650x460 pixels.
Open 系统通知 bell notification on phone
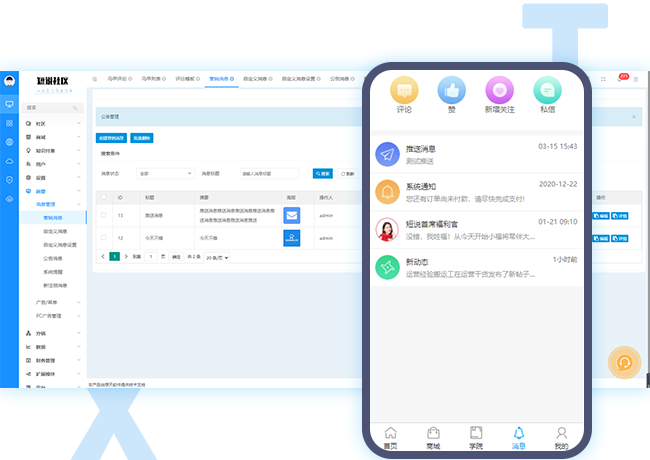click(x=477, y=192)
